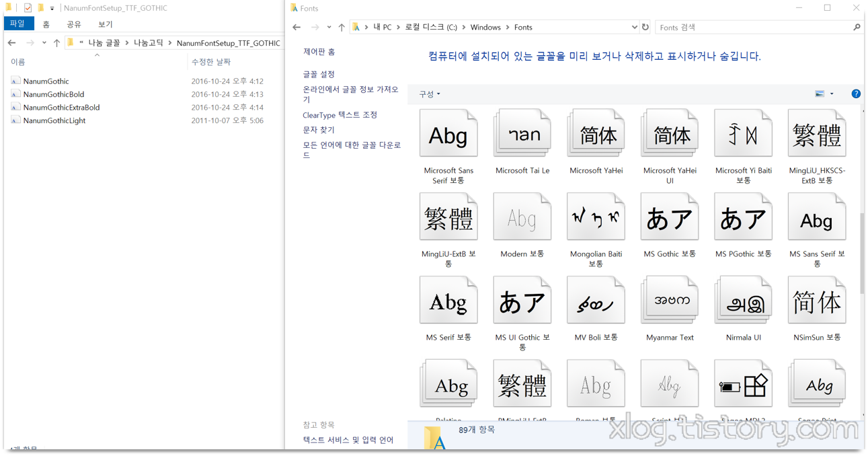Open 온라인에서 글꼴 정보 가져오기 link

click(350, 94)
